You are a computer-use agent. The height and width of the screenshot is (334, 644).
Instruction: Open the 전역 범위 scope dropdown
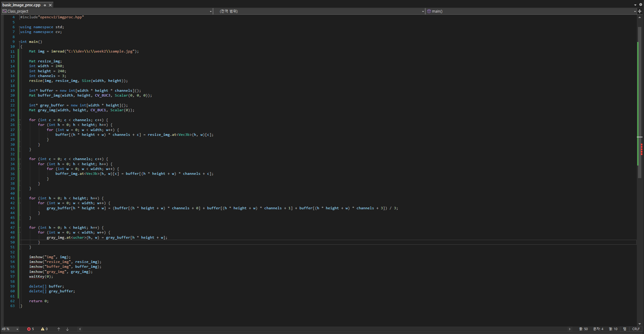423,11
